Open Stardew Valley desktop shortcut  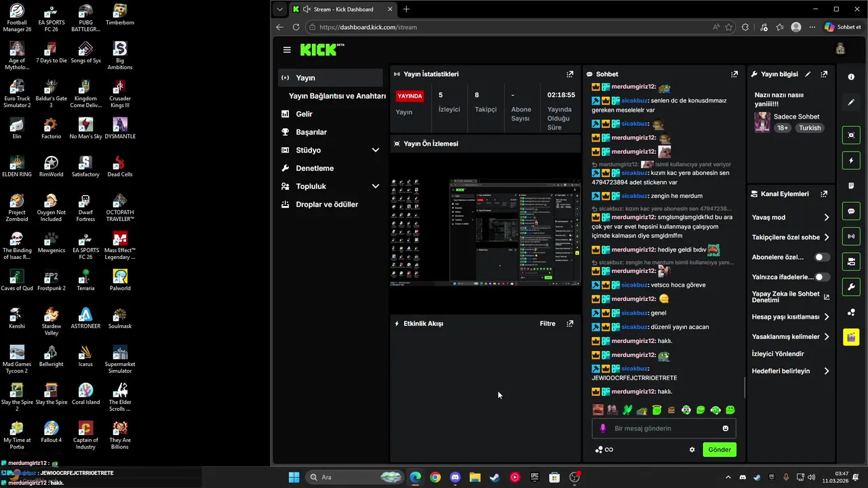51,321
